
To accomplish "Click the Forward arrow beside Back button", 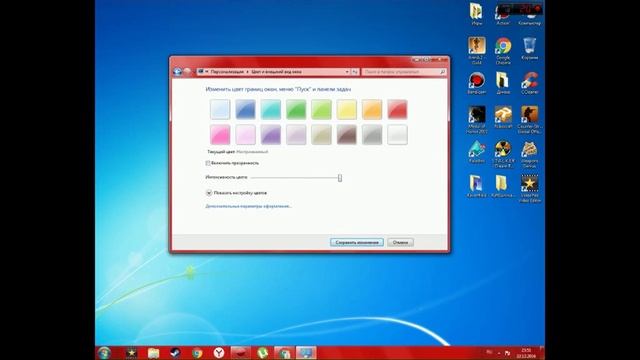I will (187, 72).
